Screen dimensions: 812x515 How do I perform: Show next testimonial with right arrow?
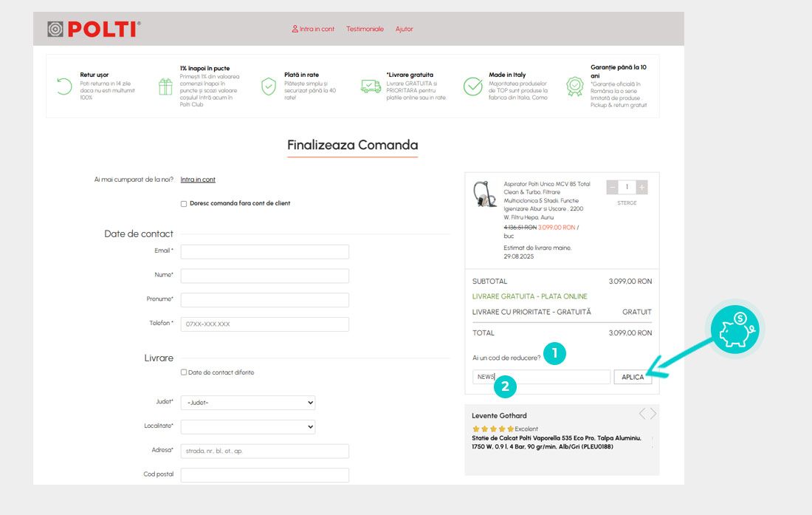click(x=653, y=414)
